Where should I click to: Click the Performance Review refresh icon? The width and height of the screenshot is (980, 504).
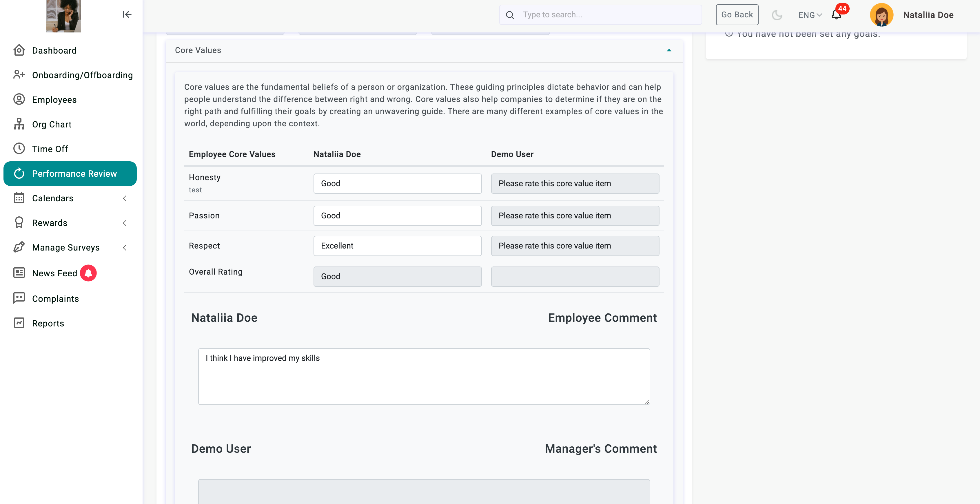(x=19, y=174)
